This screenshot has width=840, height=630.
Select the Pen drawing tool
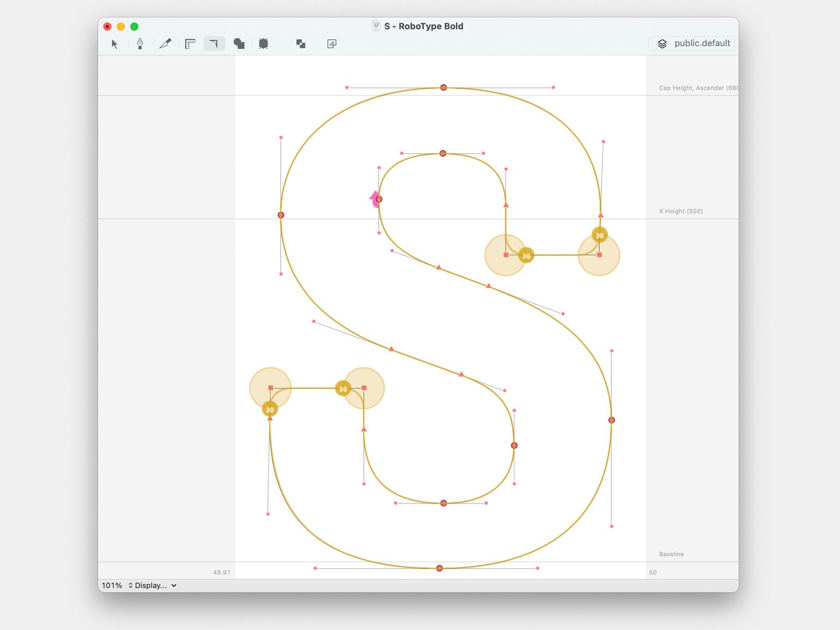[x=140, y=44]
